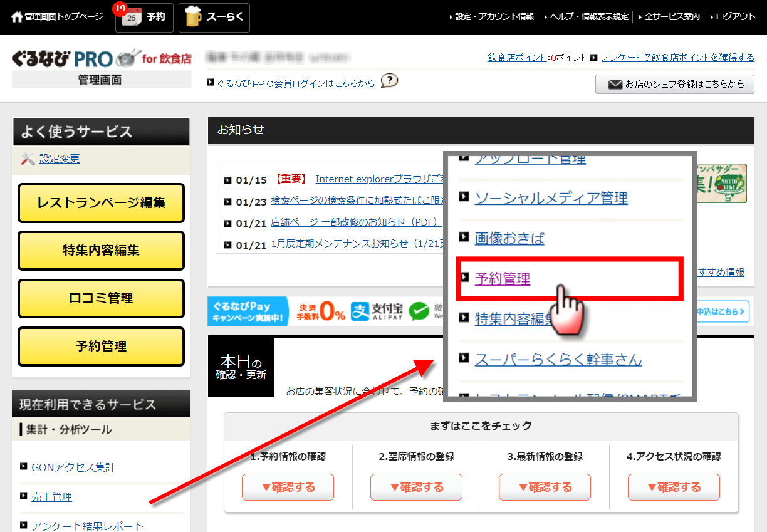Open 飲食店ポイント link
The image size is (767, 532).
[x=517, y=58]
